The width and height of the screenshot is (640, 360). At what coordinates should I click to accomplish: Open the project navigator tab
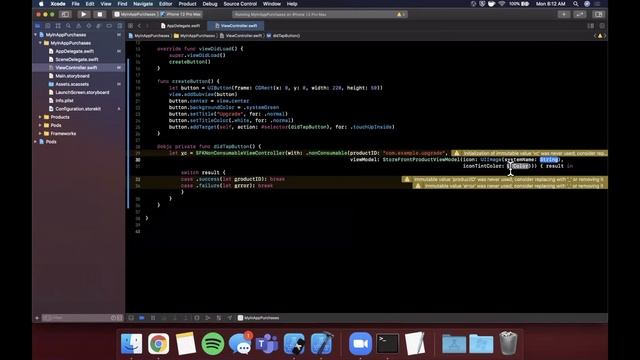coord(38,26)
